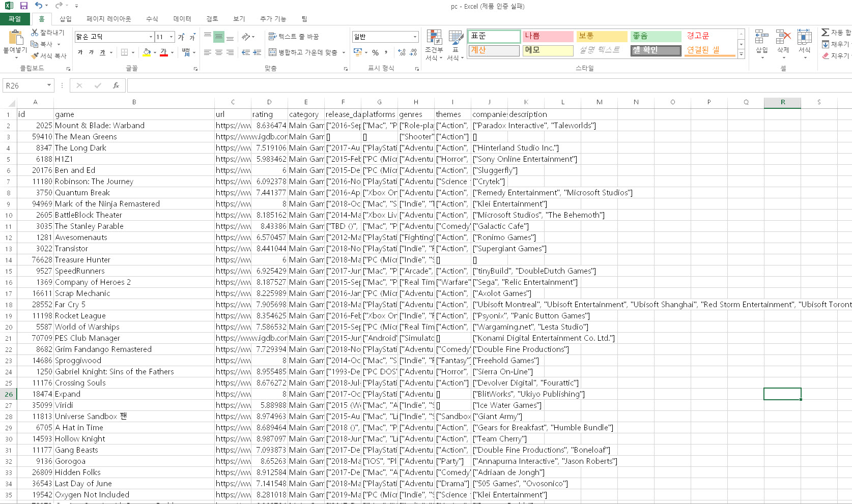The height and width of the screenshot is (504, 852).
Task: Click the text orientation icon
Action: point(246,37)
